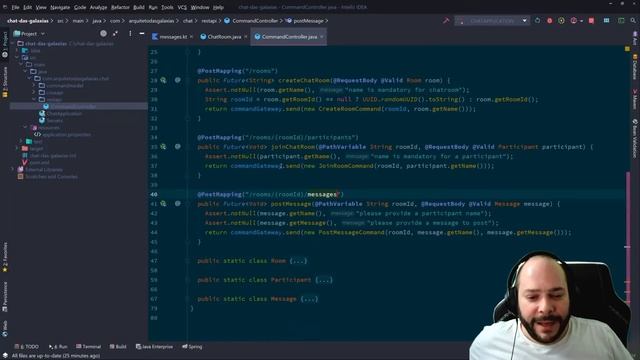Open the Navigate menu
The width and height of the screenshot is (640, 360).
point(60,7)
